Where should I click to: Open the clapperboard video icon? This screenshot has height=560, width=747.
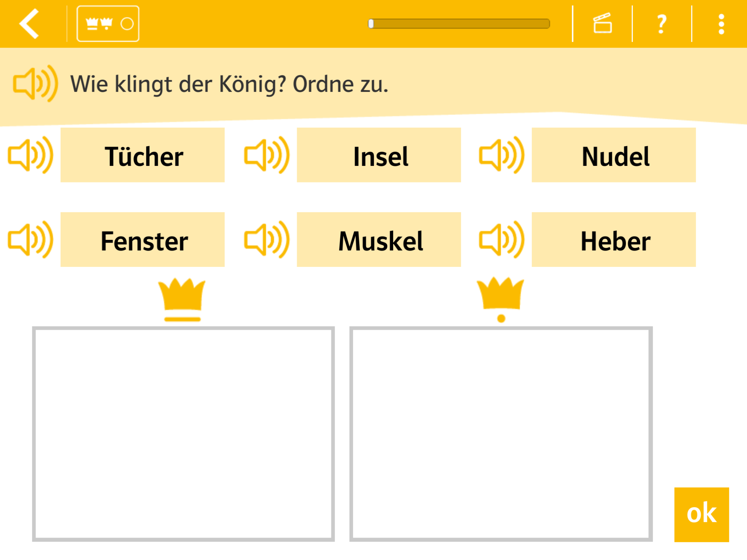pyautogui.click(x=602, y=24)
